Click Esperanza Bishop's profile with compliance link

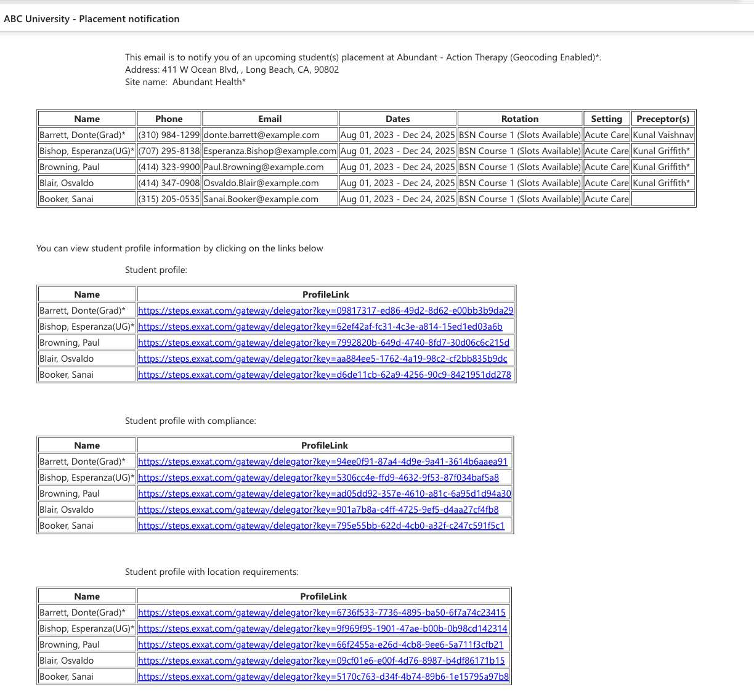[318, 478]
